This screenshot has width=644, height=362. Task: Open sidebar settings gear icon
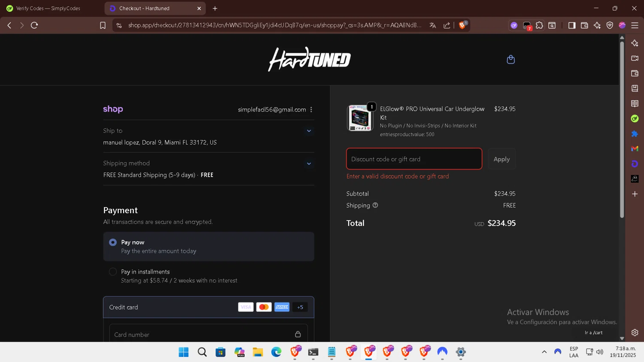(635, 332)
